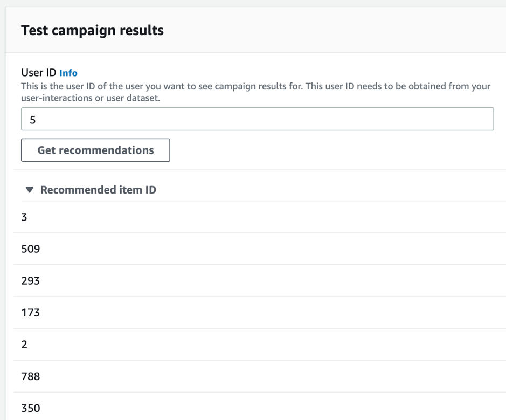Click the User ID field label
Viewport: 506px width, 420px height.
tap(38, 73)
